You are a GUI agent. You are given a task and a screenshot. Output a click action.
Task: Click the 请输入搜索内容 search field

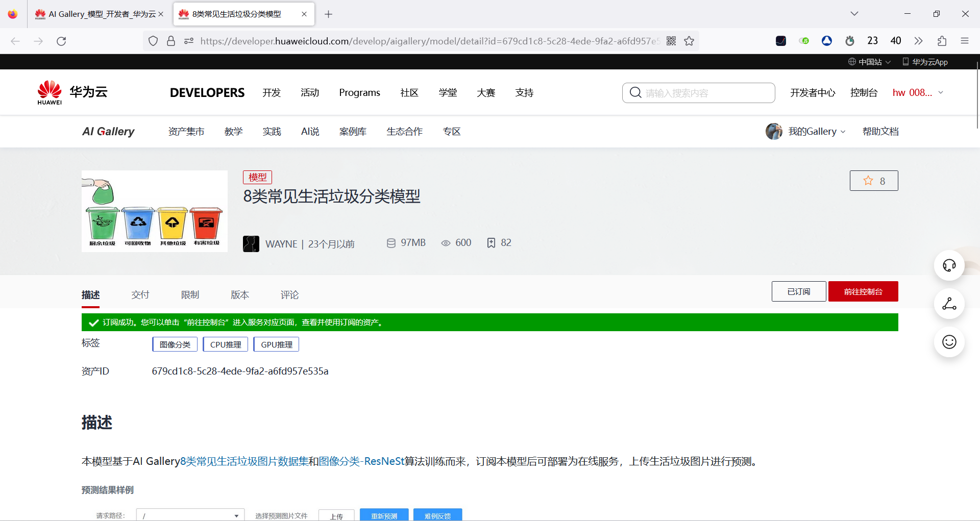click(704, 92)
